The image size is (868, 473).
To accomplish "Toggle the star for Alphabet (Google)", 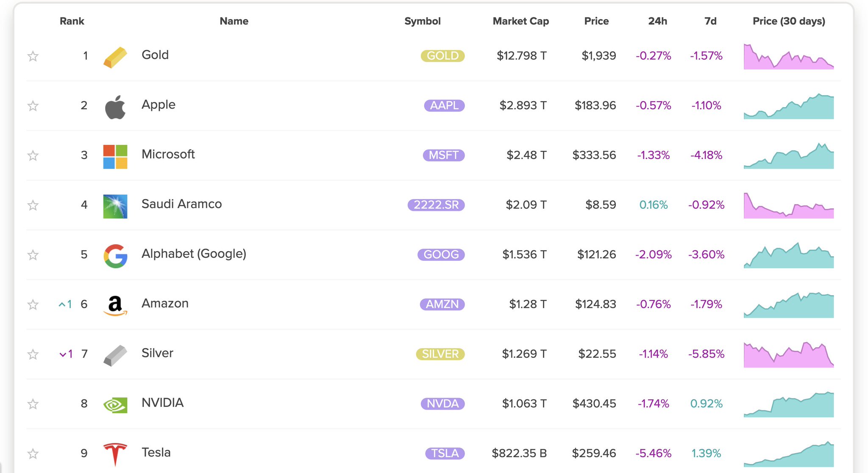I will [33, 254].
